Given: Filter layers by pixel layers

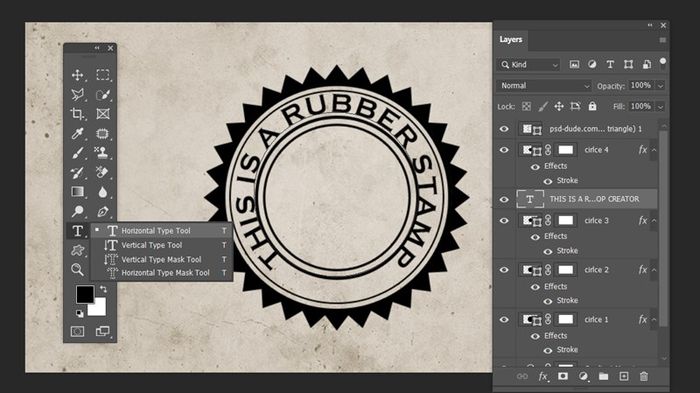Looking at the screenshot, I should click(x=574, y=65).
